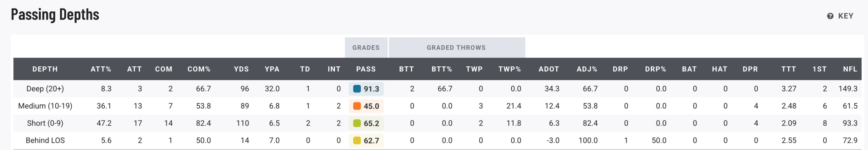Open the KEY help icon
868x150 pixels.
pos(830,16)
